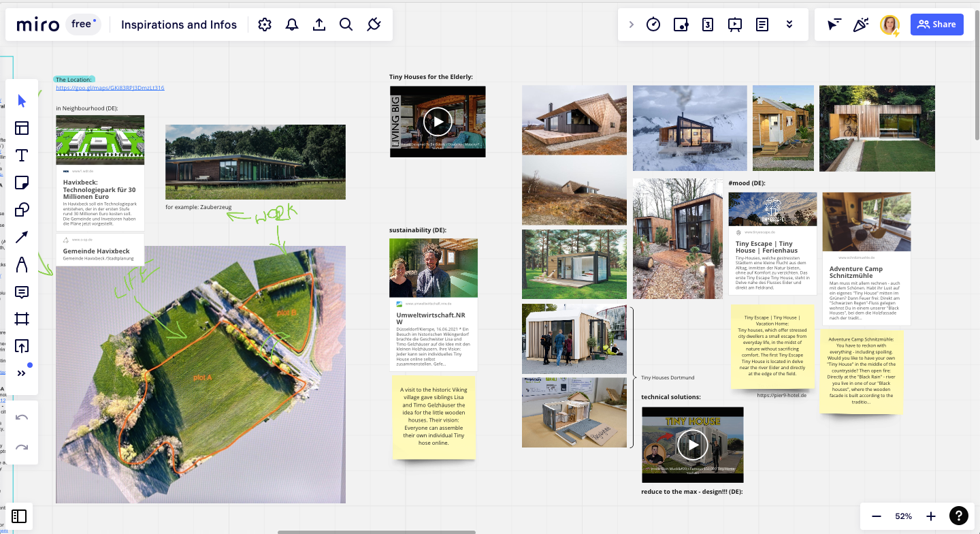980x534 pixels.
Task: Send a reaction with party icon
Action: (861, 25)
